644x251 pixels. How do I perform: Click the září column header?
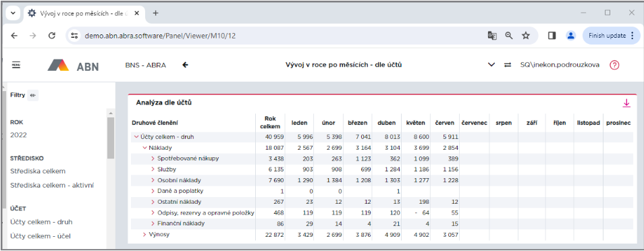pos(533,122)
